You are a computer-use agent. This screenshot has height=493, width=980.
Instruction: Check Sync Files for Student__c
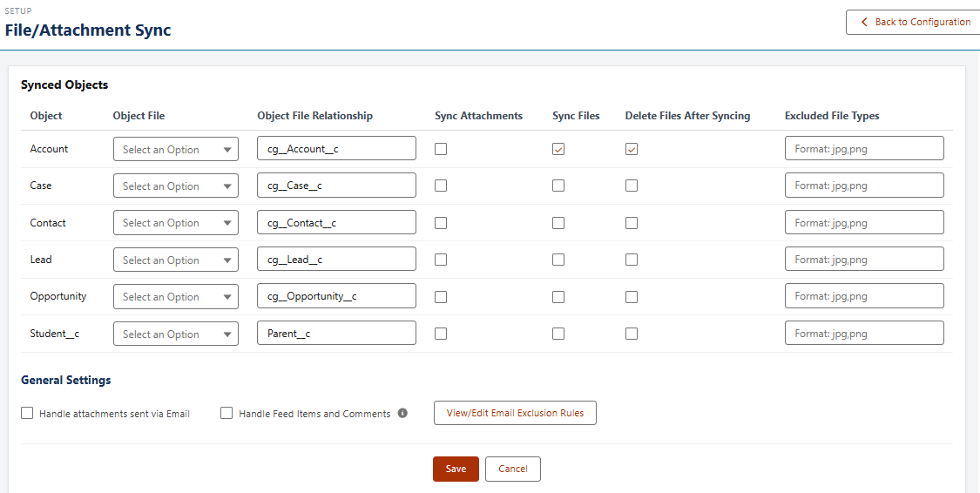coord(558,334)
